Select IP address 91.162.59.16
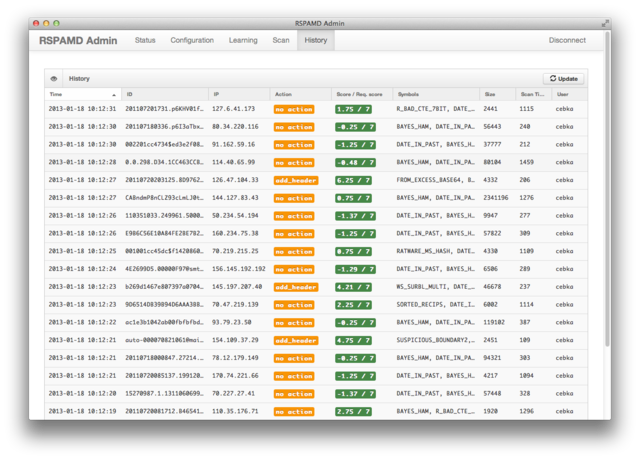The height and width of the screenshot is (460, 640). 233,144
